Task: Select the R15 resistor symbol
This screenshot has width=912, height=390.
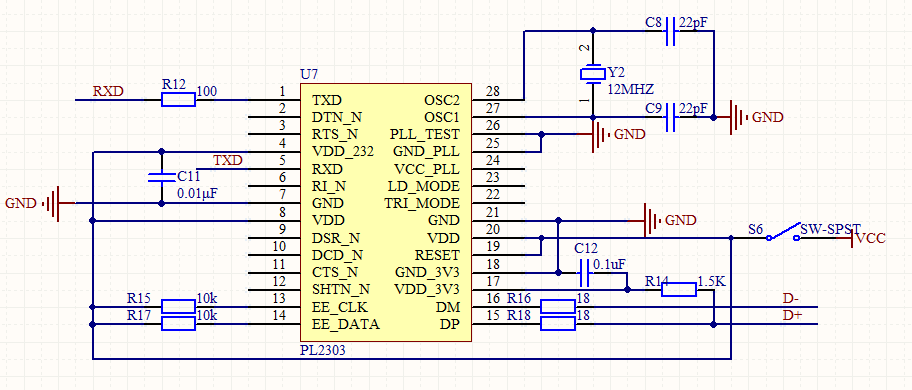Action: 178,307
